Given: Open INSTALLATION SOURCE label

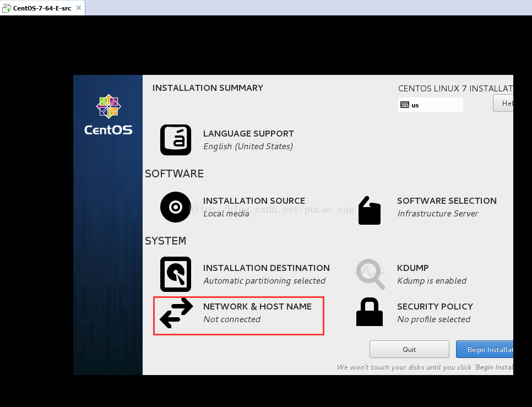Looking at the screenshot, I should [254, 201].
